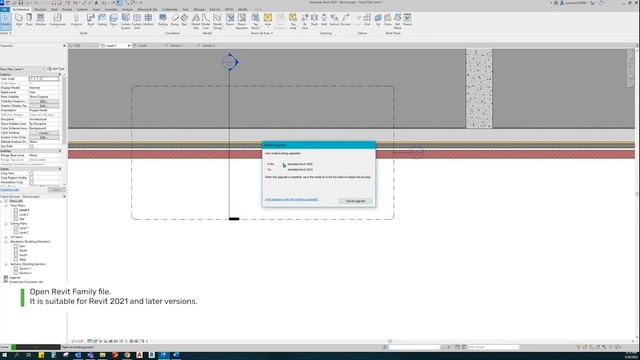Select the Ramp tool
Viewport: 640px width, 360px height.
(x=175, y=20)
